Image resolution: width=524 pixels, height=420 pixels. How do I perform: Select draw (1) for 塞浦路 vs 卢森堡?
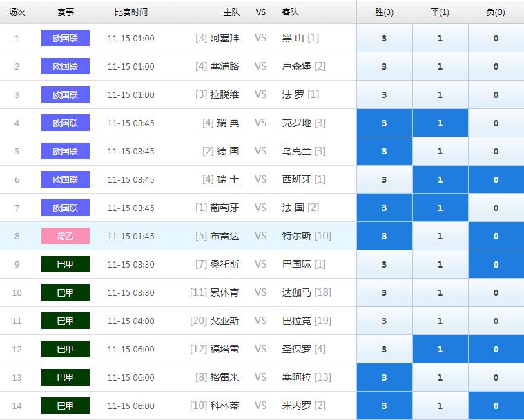(440, 66)
